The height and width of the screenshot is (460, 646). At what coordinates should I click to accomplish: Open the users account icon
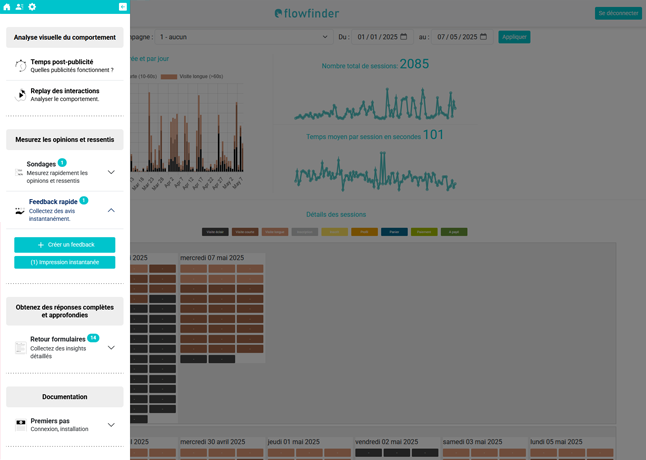click(19, 7)
